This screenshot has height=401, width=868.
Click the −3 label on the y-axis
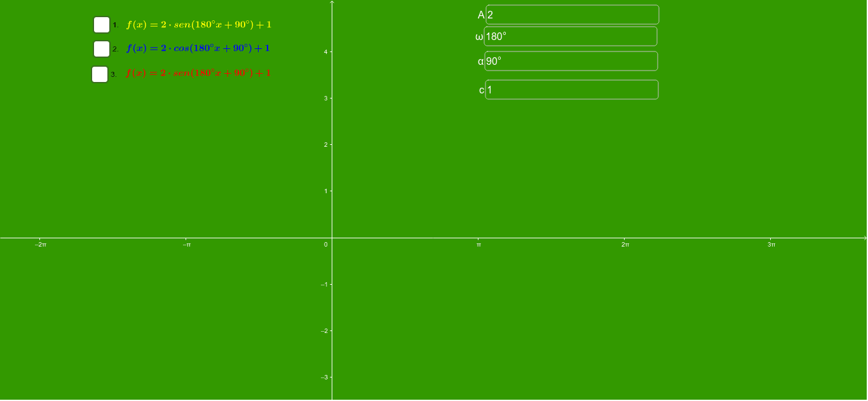click(x=324, y=377)
